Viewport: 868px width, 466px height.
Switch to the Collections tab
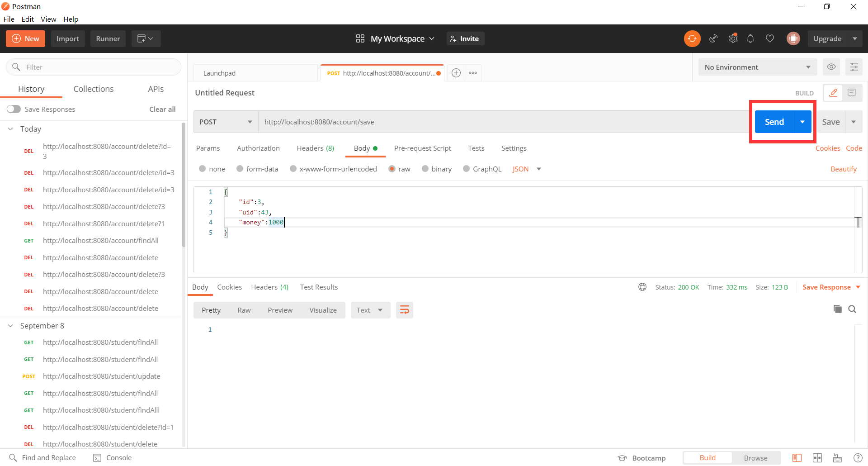(x=94, y=89)
